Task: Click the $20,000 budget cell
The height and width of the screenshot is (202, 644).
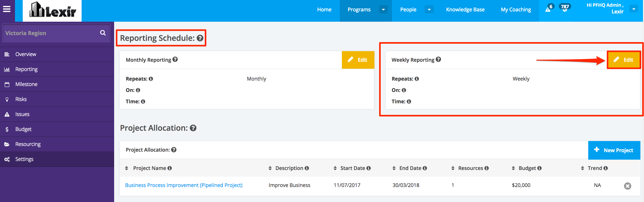Action: point(521,185)
